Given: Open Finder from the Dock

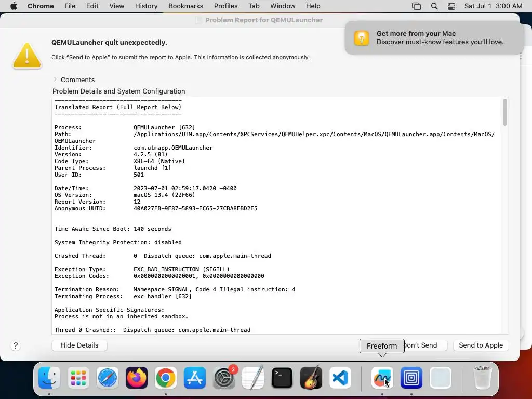Looking at the screenshot, I should pyautogui.click(x=49, y=378).
